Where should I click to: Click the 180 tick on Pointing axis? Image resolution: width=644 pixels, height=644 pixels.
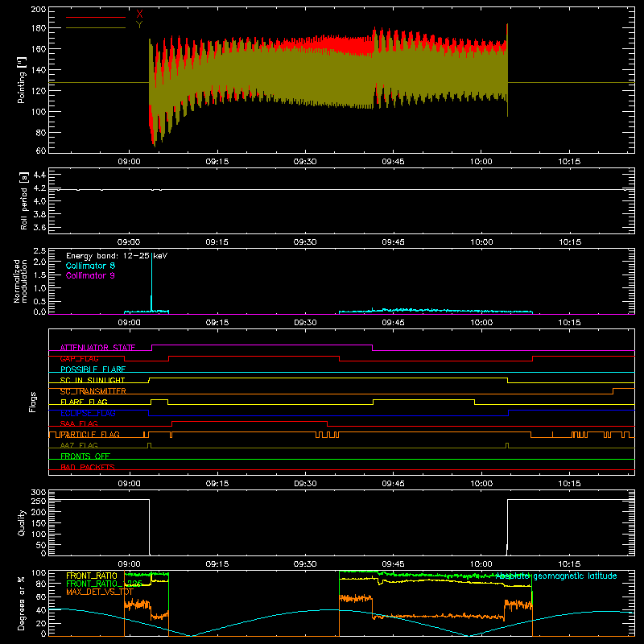(39, 28)
